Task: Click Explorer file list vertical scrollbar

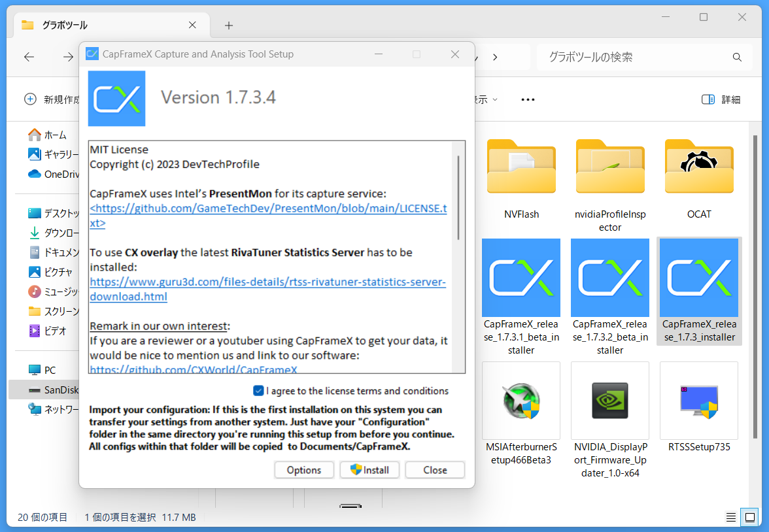Action: 755,287
